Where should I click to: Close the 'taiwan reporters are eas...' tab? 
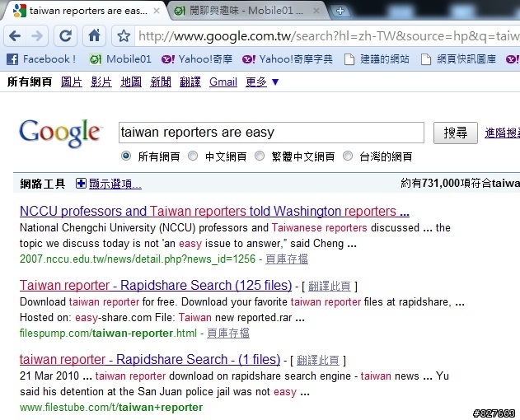tap(157, 11)
